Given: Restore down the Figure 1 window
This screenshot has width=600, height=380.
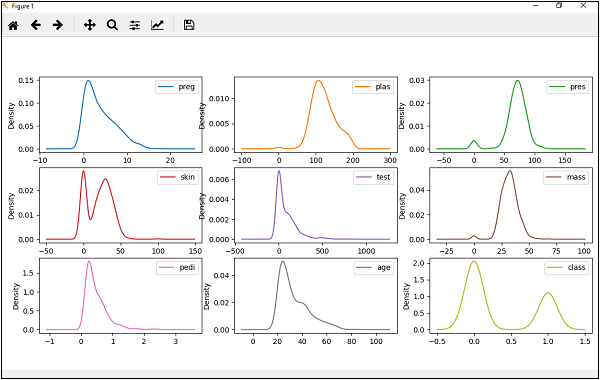Looking at the screenshot, I should pyautogui.click(x=559, y=6).
